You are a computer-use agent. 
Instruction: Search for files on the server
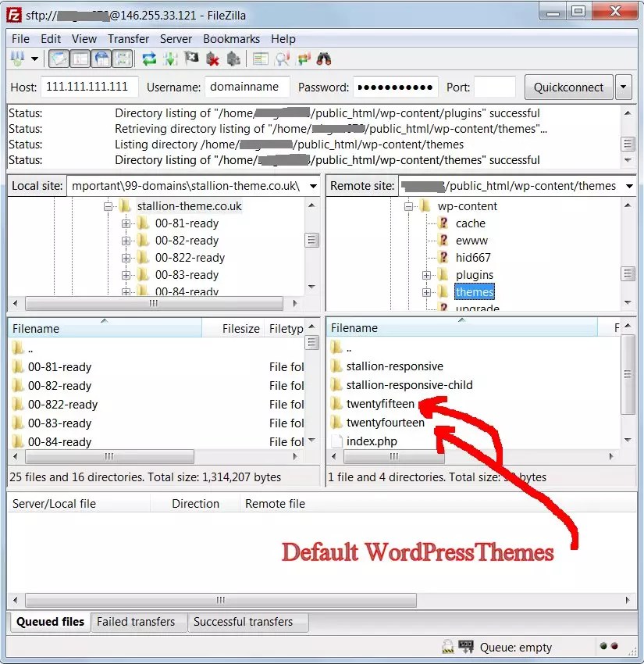323,58
